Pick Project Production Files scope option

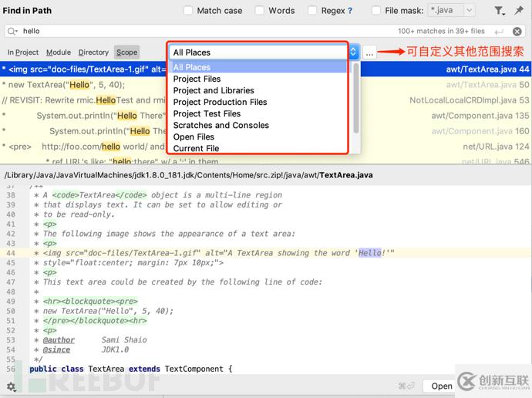point(220,102)
